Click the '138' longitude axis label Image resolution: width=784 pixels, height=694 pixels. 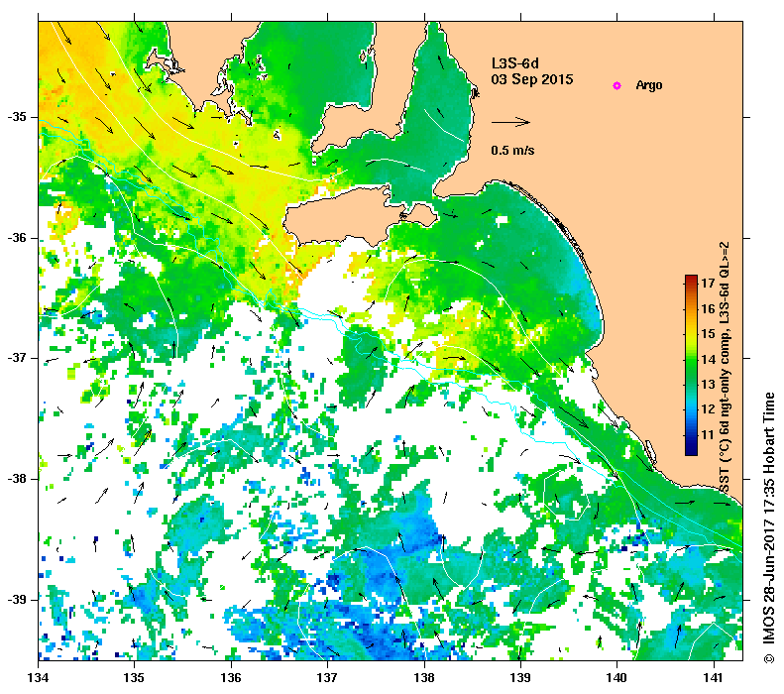[x=424, y=678]
